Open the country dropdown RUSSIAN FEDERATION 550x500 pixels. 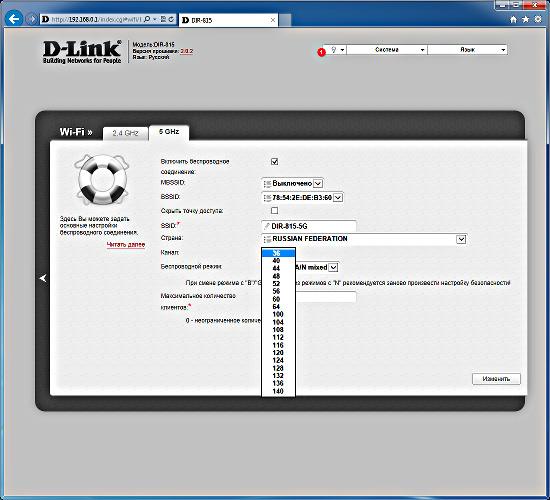[364, 239]
